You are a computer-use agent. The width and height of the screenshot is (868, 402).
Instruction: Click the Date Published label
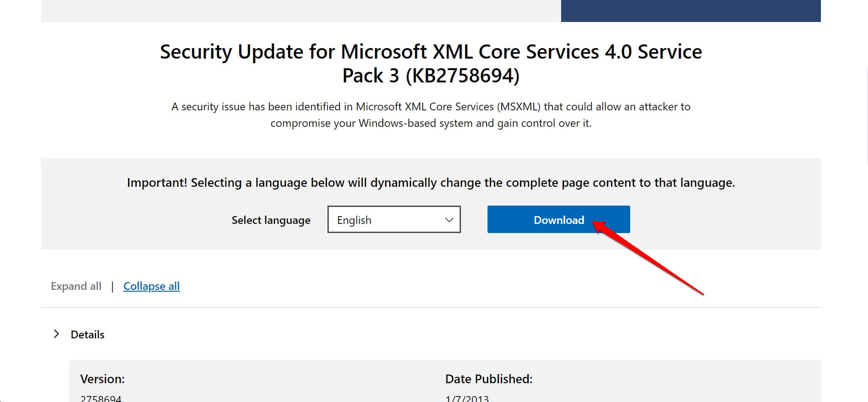[488, 379]
